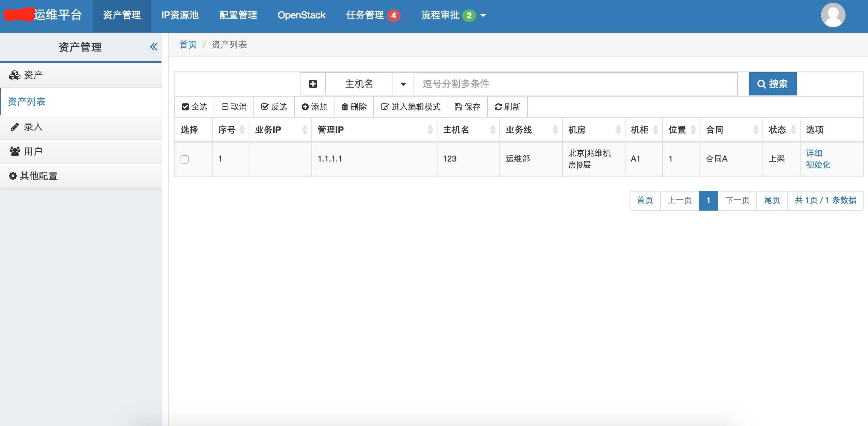
Task: Click the 资产列表 breadcrumb text
Action: 229,45
